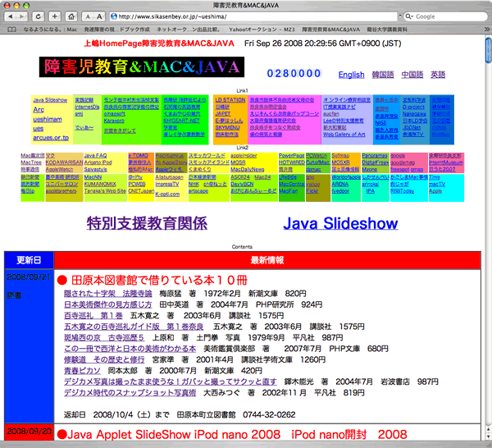Open the SKYMENU link

coord(227,127)
